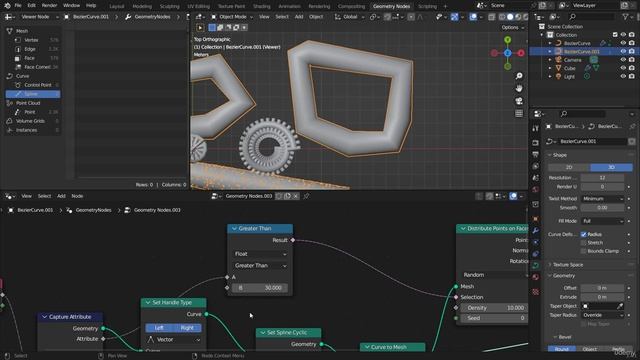Image resolution: width=640 pixels, height=360 pixels.
Task: Toggle camera view icon in viewport
Action: [519, 101]
